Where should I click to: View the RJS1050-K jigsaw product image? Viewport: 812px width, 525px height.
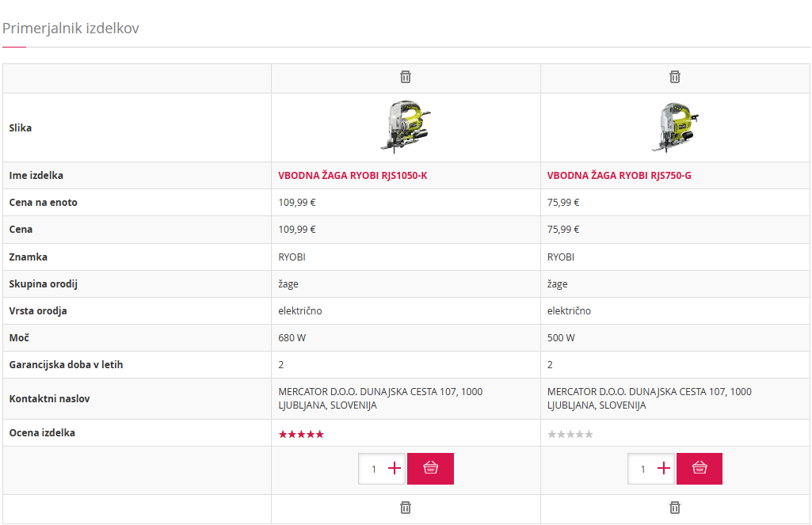[406, 127]
